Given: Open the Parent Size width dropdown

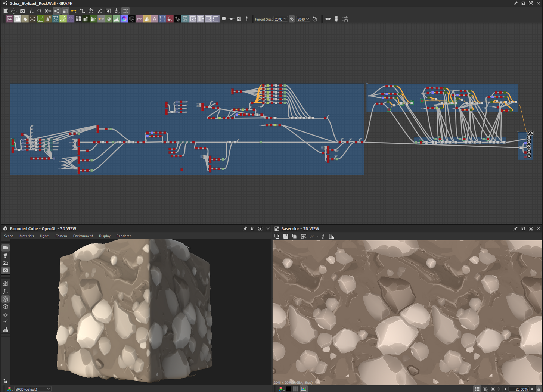Looking at the screenshot, I should click(280, 19).
